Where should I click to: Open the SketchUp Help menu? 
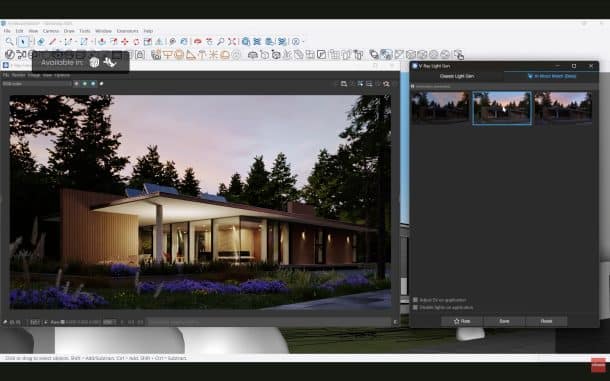point(148,31)
